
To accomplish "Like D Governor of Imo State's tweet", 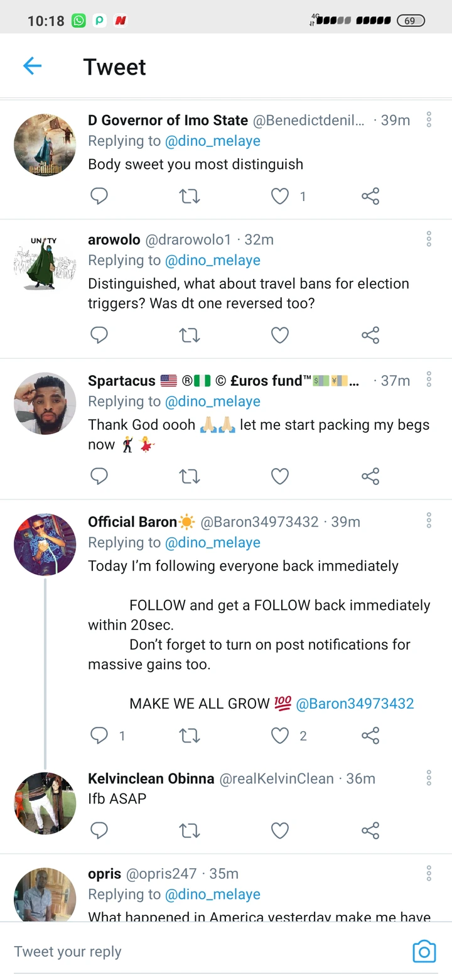I will [x=280, y=197].
